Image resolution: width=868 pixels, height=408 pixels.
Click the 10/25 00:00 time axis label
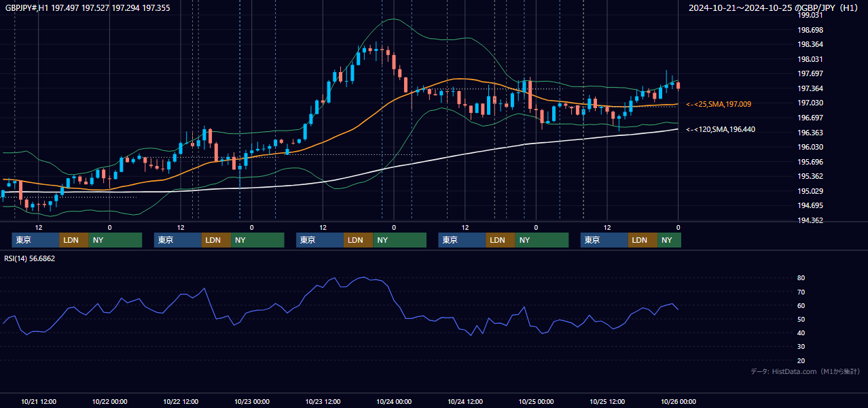click(x=536, y=402)
